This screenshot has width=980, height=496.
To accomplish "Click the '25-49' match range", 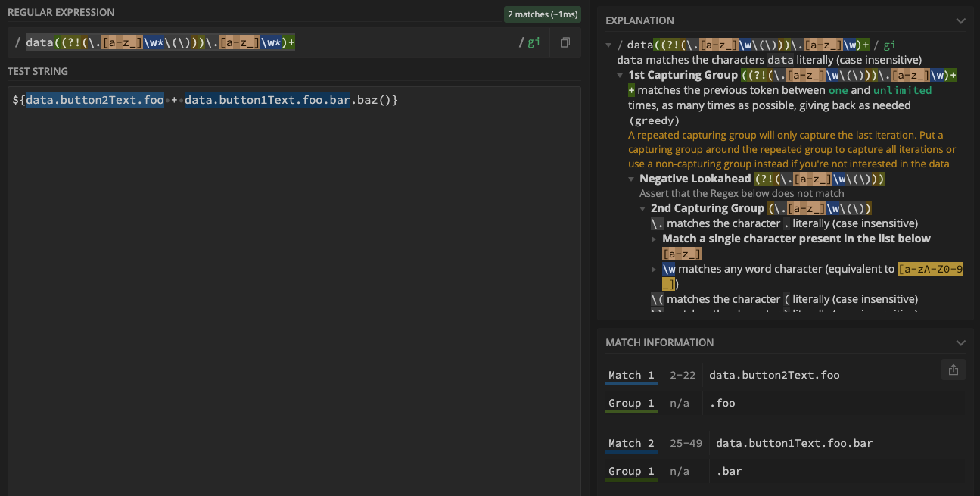I will point(686,443).
